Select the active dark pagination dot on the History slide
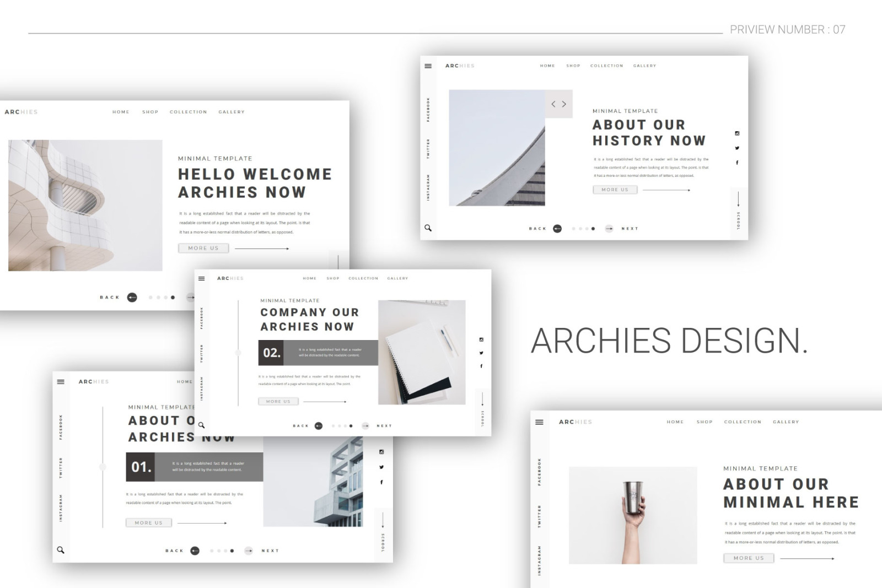The height and width of the screenshot is (588, 882). [x=593, y=229]
